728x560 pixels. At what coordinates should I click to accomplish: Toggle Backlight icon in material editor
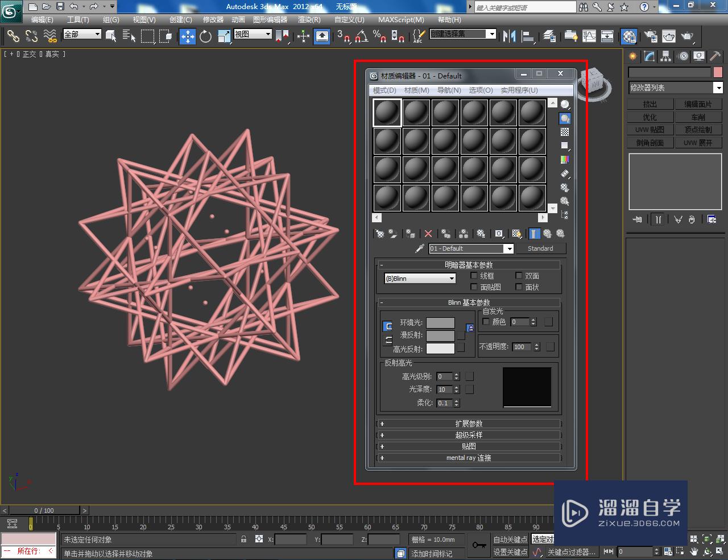click(565, 118)
